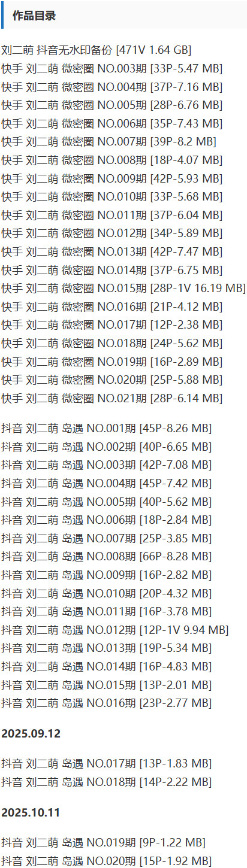The width and height of the screenshot is (247, 868).
Task: Open 抖音 岛遇 NO.012期 12P-1V entry
Action: tap(115, 630)
